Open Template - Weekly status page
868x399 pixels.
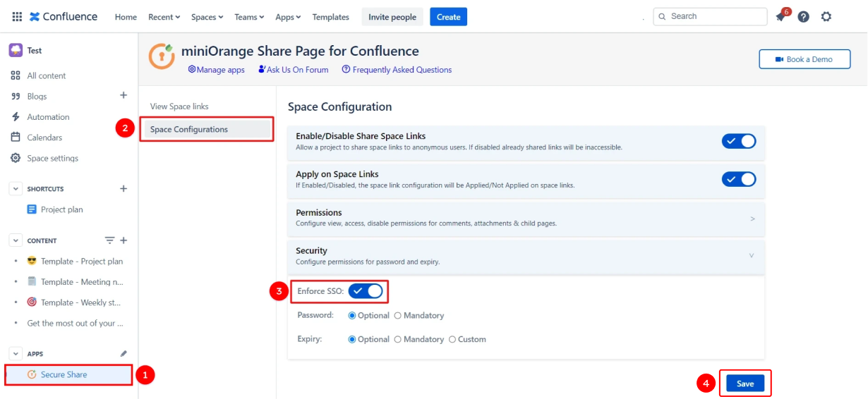81,302
